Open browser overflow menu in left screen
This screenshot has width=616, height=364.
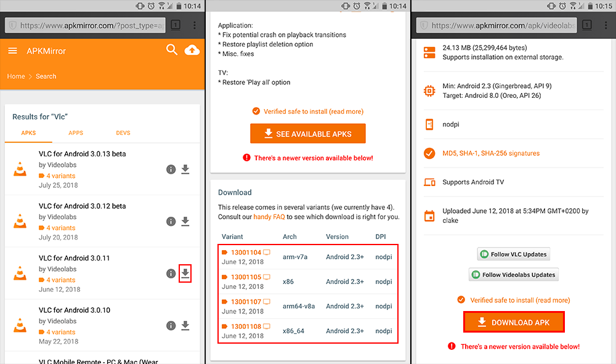pyautogui.click(x=195, y=25)
